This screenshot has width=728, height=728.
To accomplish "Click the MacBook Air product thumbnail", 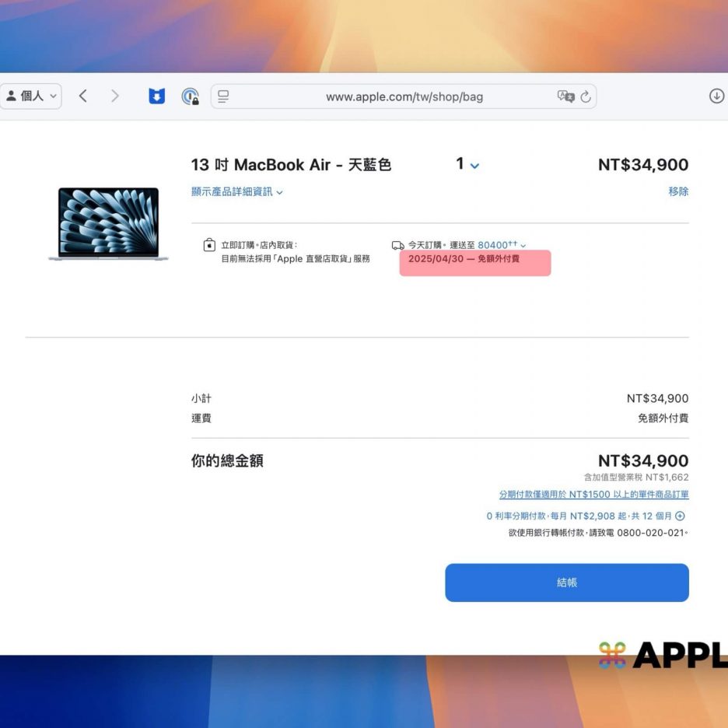I will click(x=108, y=223).
